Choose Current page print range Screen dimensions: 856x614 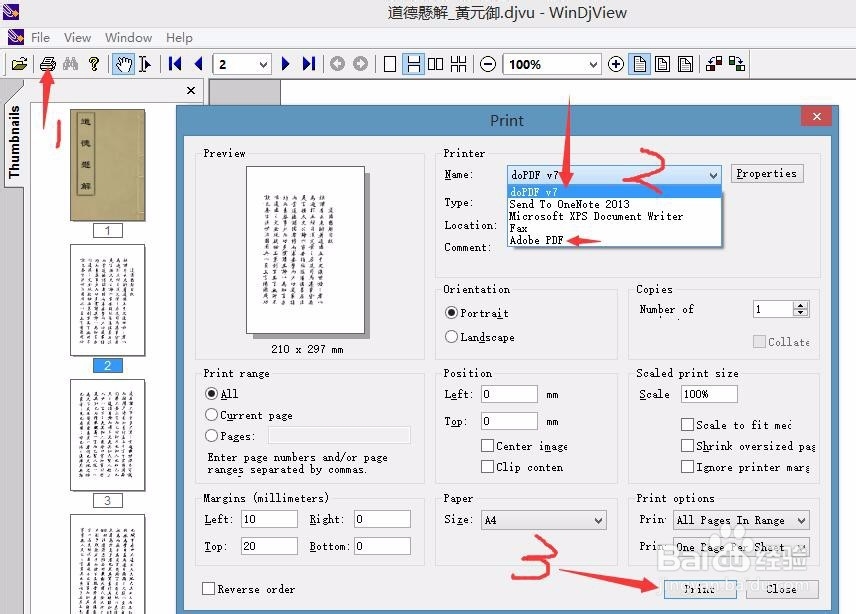[211, 415]
